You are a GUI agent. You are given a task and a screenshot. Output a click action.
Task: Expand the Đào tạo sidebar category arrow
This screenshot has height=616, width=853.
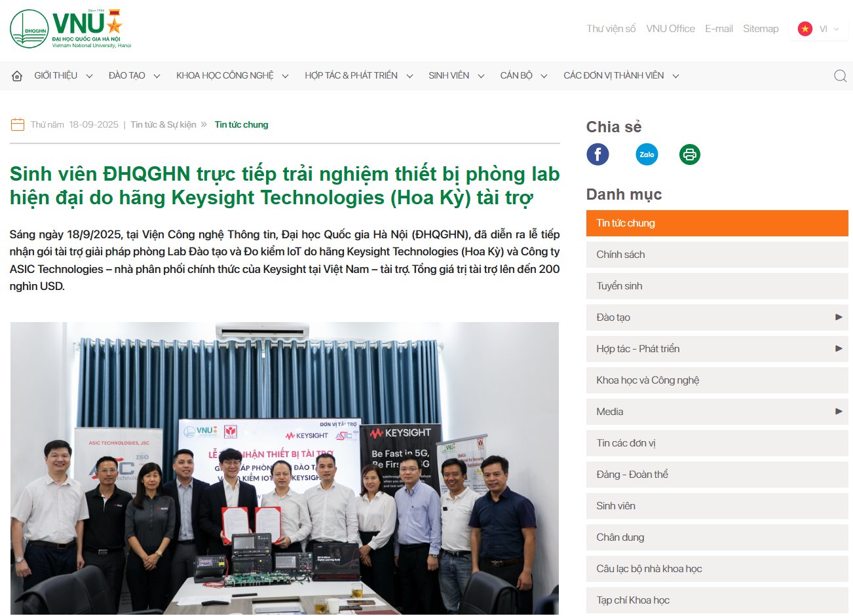[x=839, y=317]
